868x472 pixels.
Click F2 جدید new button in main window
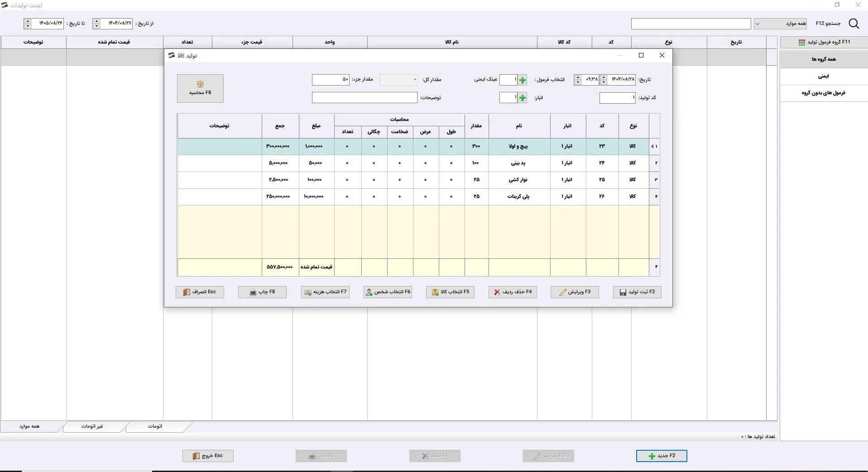point(662,456)
